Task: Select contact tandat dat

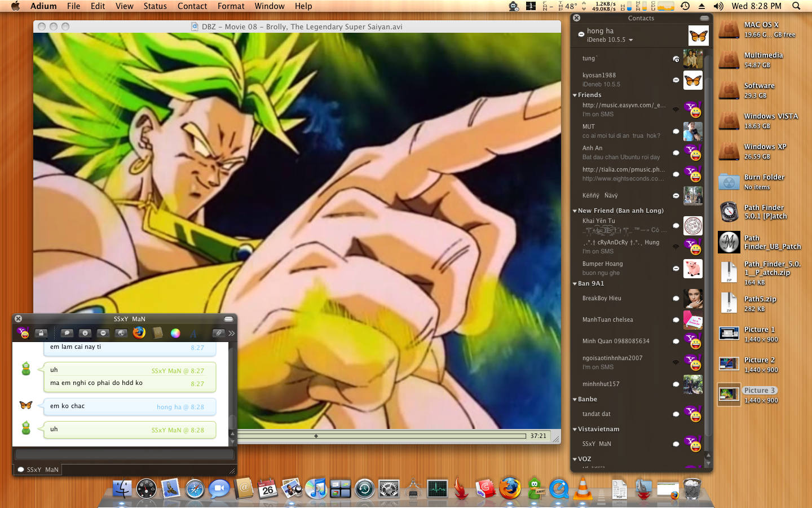Action: tap(638, 414)
